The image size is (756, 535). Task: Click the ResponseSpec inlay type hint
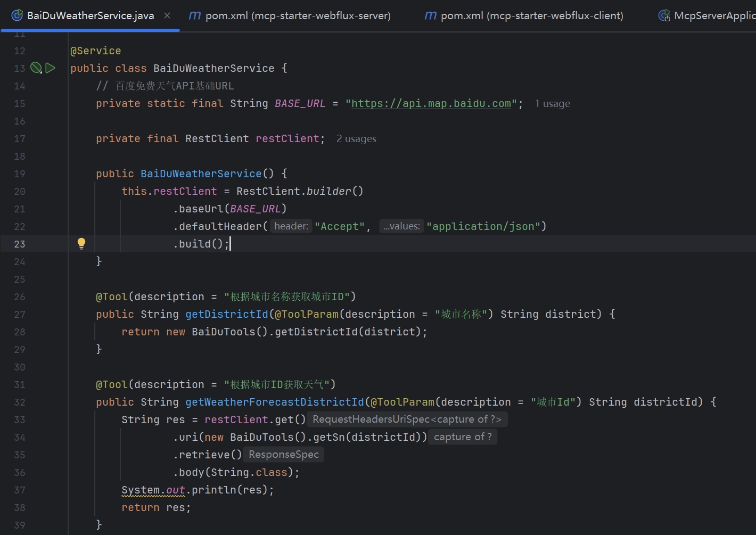(x=284, y=455)
